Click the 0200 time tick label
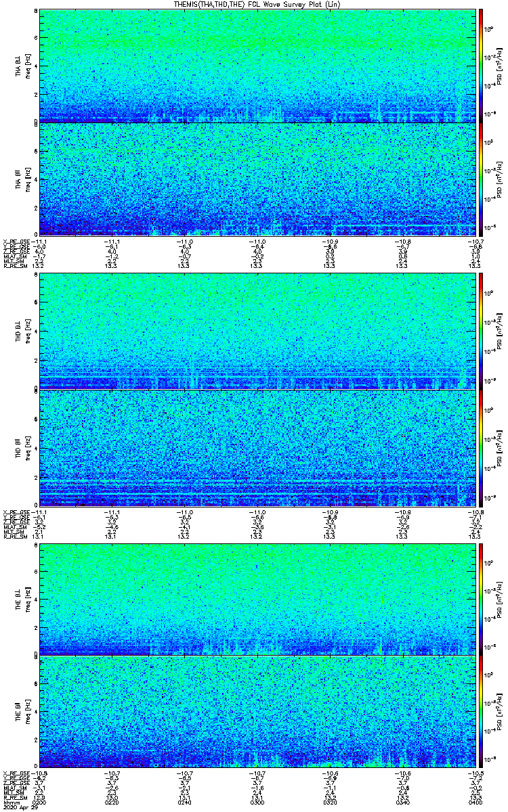Image resolution: width=508 pixels, height=812 pixels. click(40, 803)
